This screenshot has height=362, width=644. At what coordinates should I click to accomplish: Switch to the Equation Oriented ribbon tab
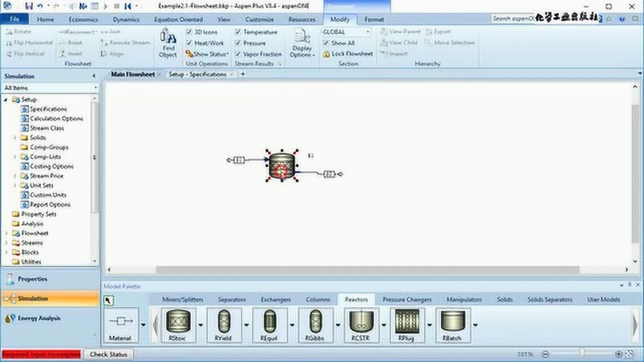[179, 19]
